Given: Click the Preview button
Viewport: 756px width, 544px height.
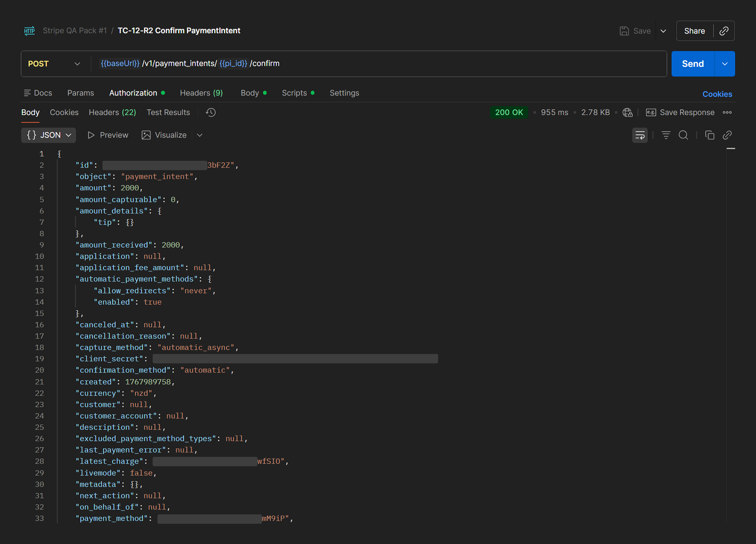Looking at the screenshot, I should click(108, 135).
